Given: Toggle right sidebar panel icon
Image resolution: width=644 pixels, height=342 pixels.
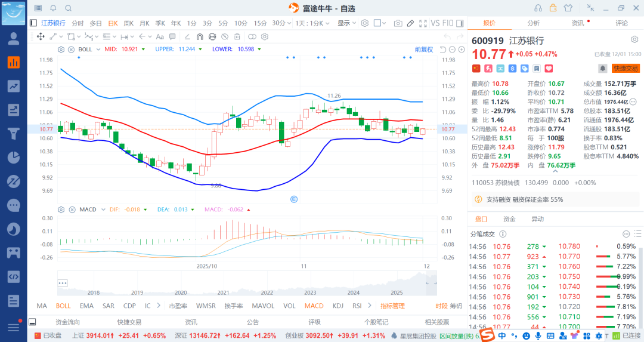Looking at the screenshot, I should pyautogui.click(x=460, y=23).
